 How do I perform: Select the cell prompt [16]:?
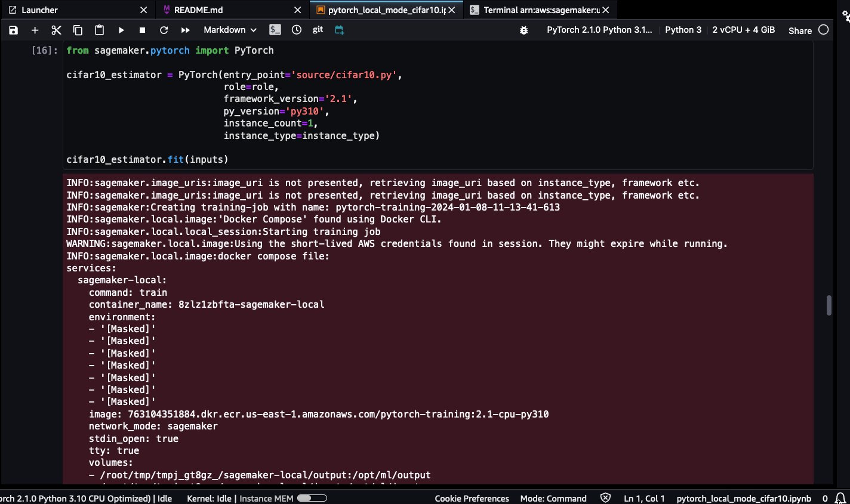(x=45, y=51)
